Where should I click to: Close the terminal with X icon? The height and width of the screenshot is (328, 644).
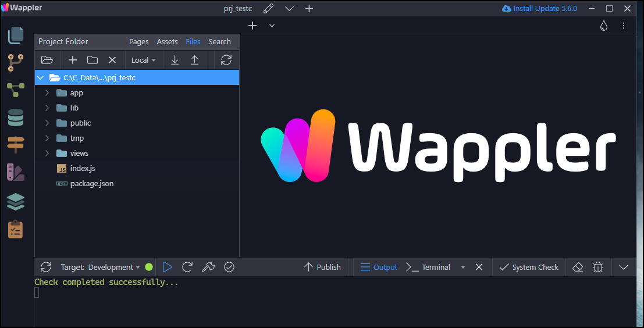479,268
